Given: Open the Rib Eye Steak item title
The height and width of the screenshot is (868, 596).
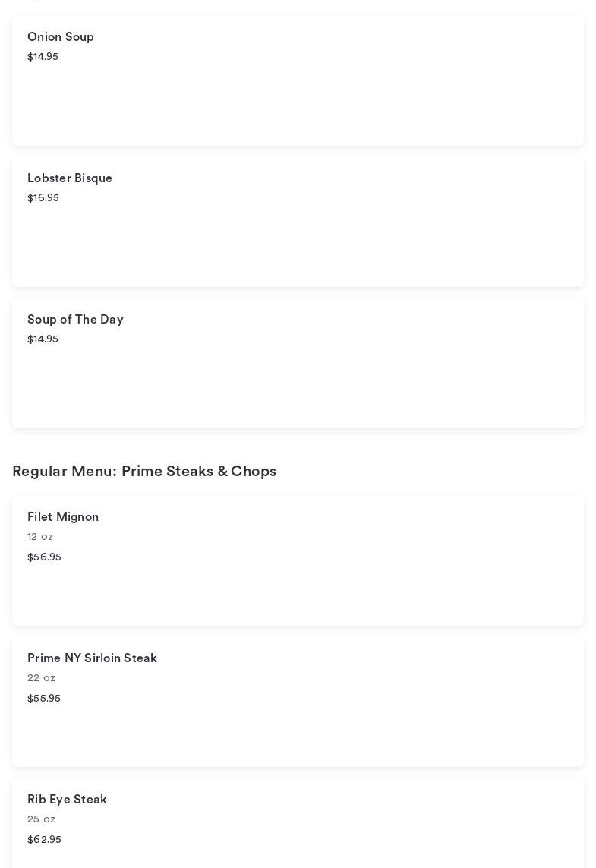Looking at the screenshot, I should [67, 800].
